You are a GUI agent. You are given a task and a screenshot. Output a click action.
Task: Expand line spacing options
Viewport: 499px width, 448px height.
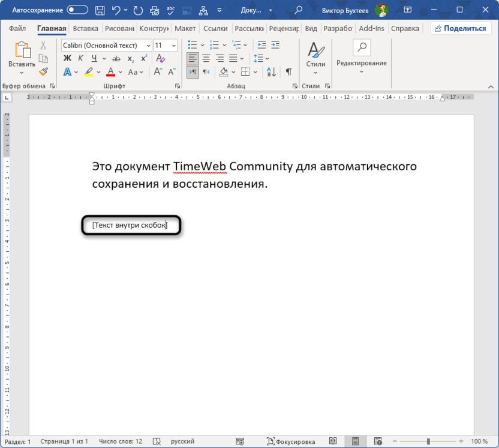click(x=267, y=59)
